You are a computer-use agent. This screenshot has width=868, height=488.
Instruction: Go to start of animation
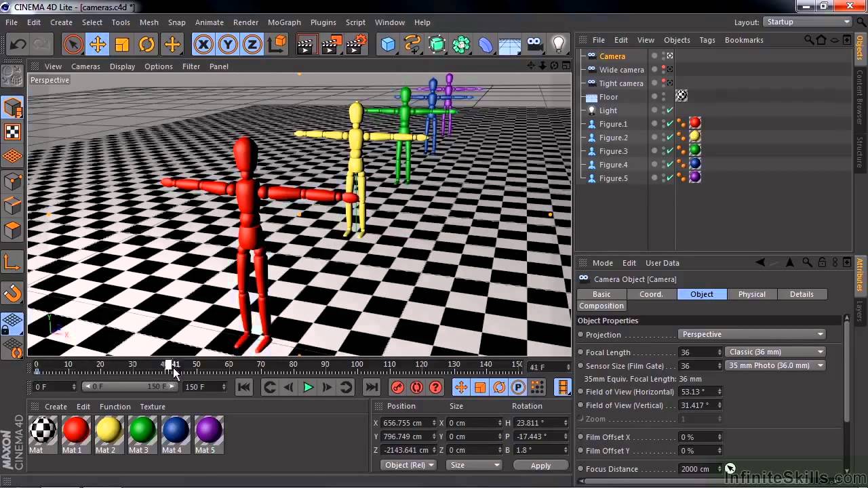pyautogui.click(x=244, y=387)
